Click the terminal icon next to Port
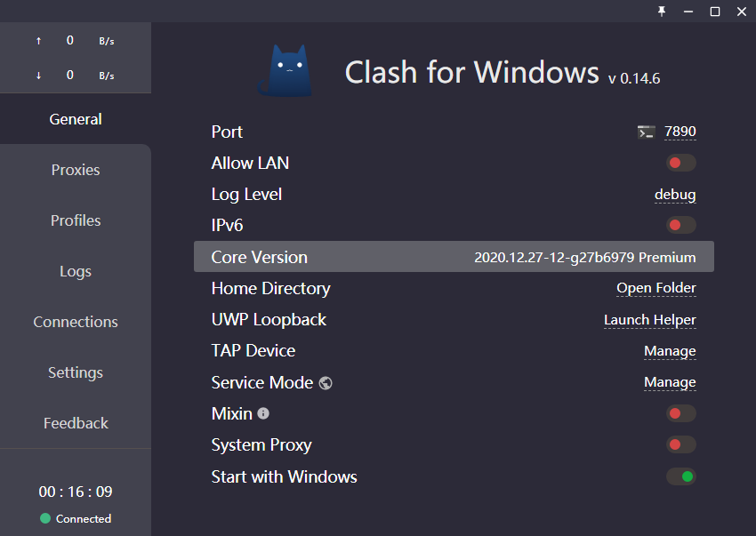Image resolution: width=756 pixels, height=536 pixels. (x=646, y=132)
